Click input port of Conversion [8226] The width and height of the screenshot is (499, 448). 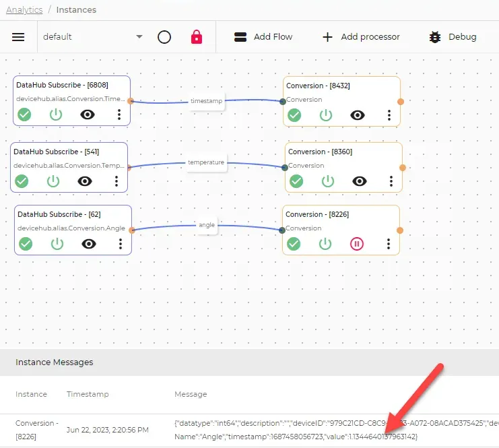click(x=282, y=230)
